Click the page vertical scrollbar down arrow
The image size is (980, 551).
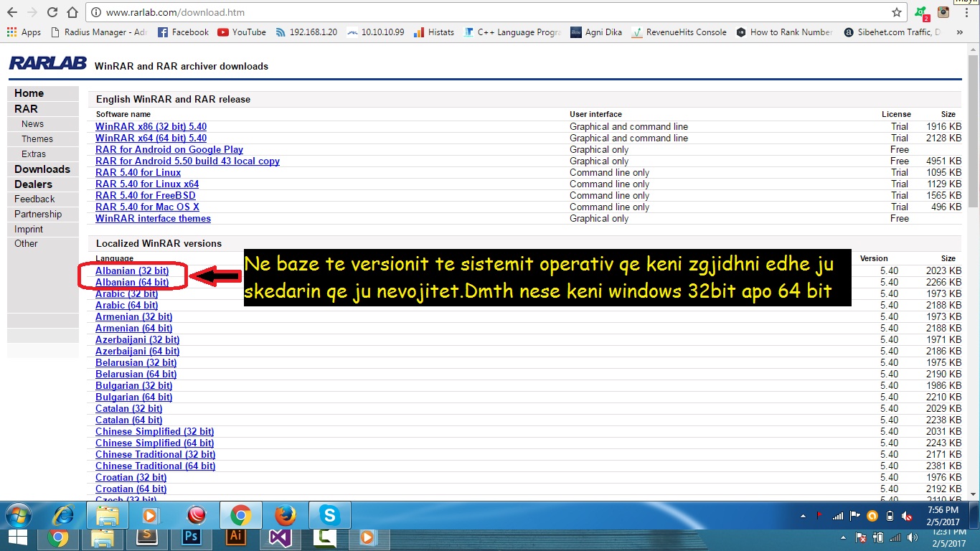click(974, 494)
